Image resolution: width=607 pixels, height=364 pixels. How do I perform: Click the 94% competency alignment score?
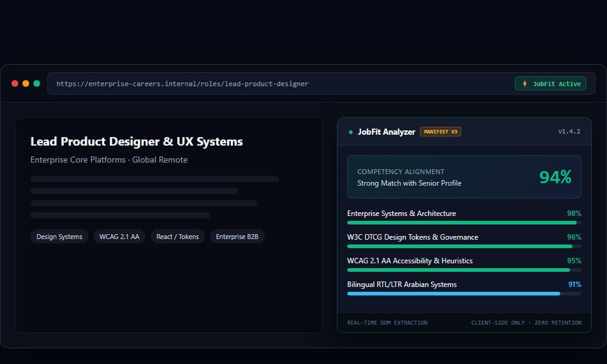555,177
